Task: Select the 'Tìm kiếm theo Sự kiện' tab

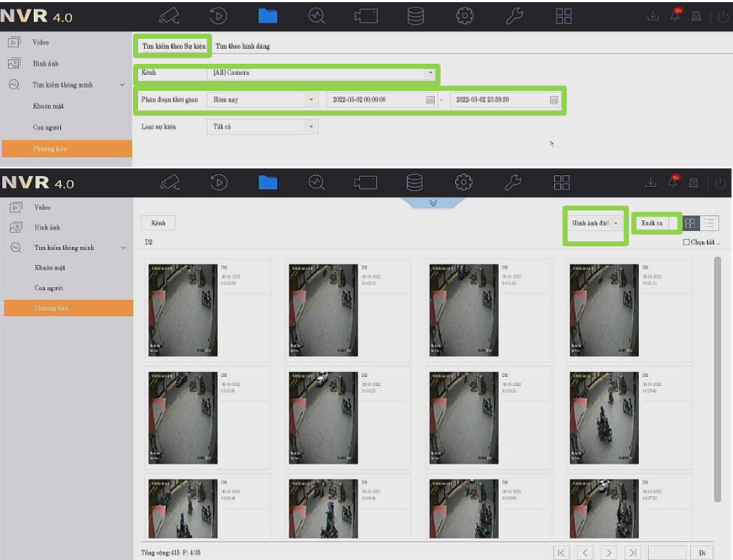Action: coord(173,46)
